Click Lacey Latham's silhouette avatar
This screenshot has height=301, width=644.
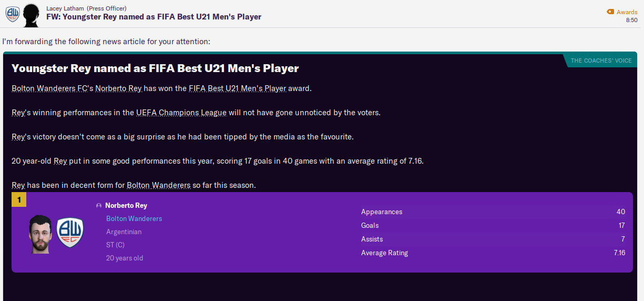tap(32, 14)
